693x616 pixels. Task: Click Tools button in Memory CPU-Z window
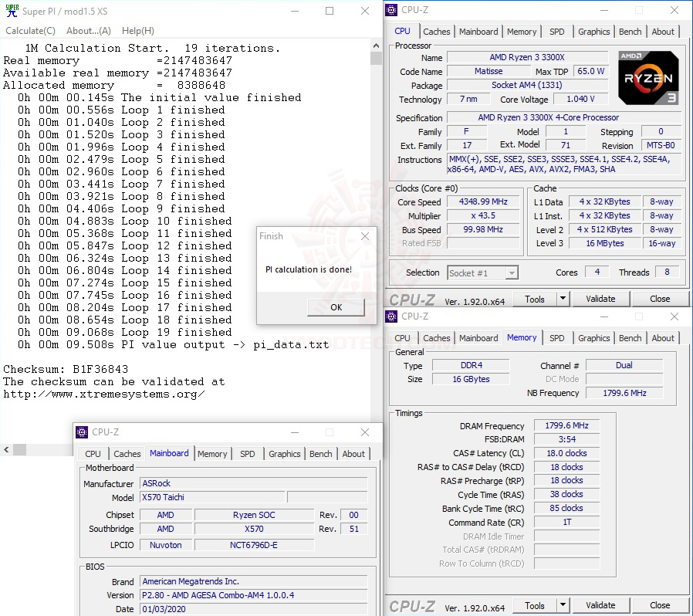click(535, 605)
